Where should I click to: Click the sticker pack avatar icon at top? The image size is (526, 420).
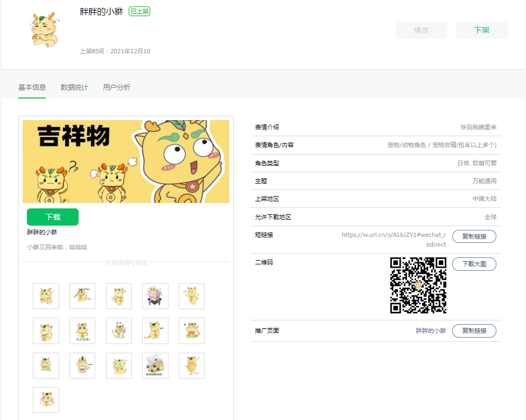(44, 31)
